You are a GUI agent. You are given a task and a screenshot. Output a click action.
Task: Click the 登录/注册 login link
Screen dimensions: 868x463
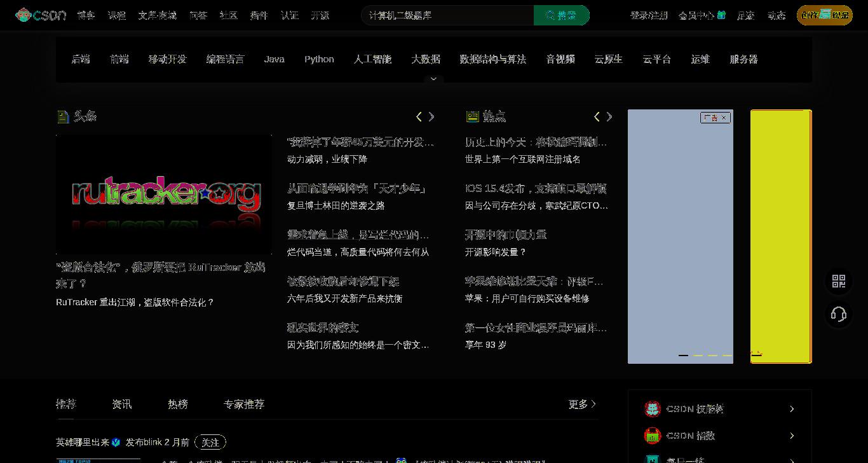649,15
